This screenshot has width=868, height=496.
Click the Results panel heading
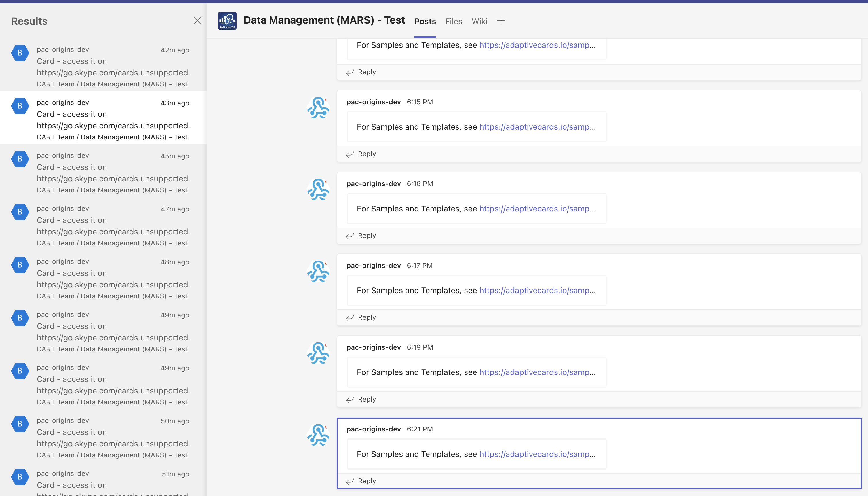pos(29,21)
